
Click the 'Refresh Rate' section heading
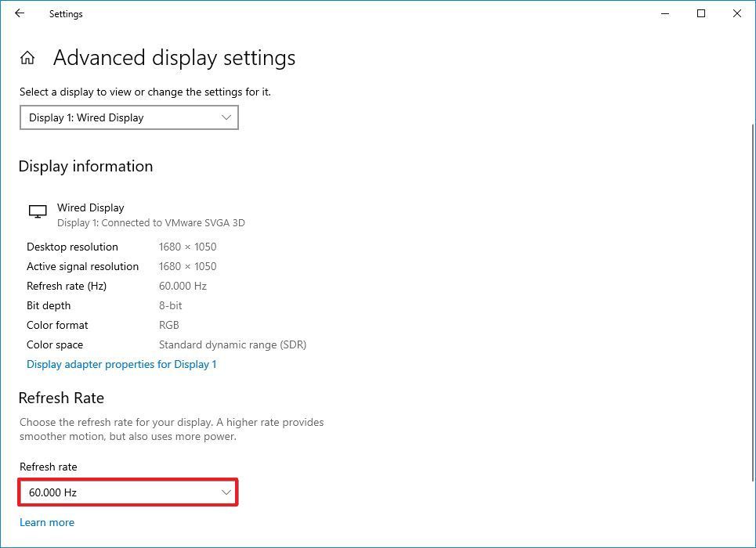pyautogui.click(x=61, y=398)
